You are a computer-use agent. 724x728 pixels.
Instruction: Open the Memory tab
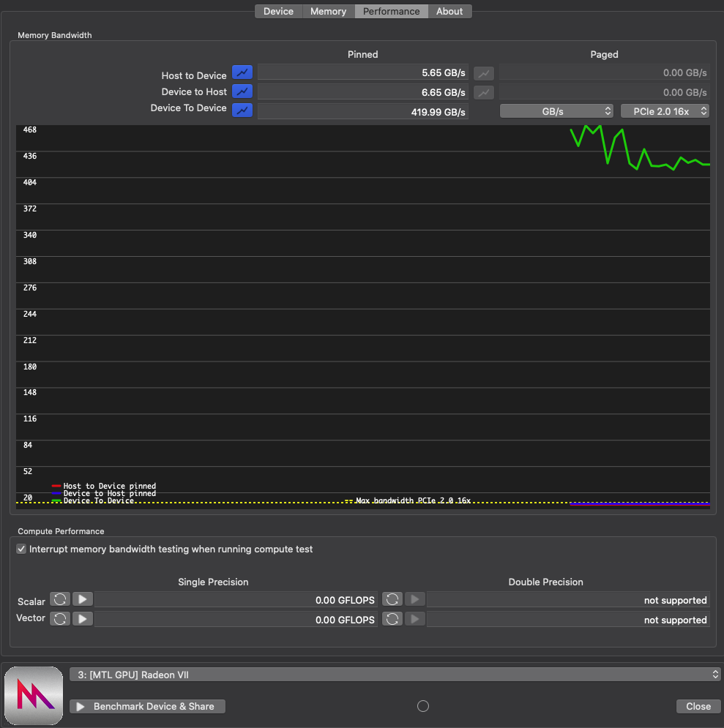pyautogui.click(x=329, y=11)
